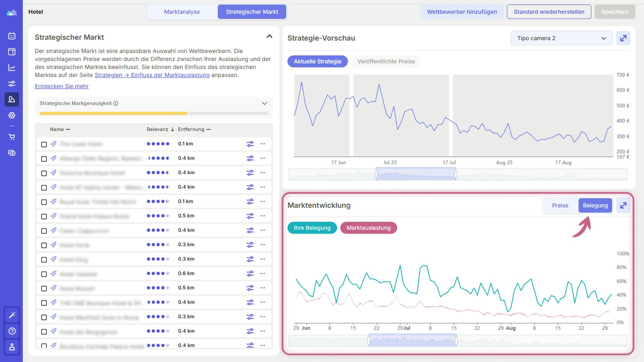
Task: Tick the checkbox in the 0.6 km row
Action: click(44, 274)
